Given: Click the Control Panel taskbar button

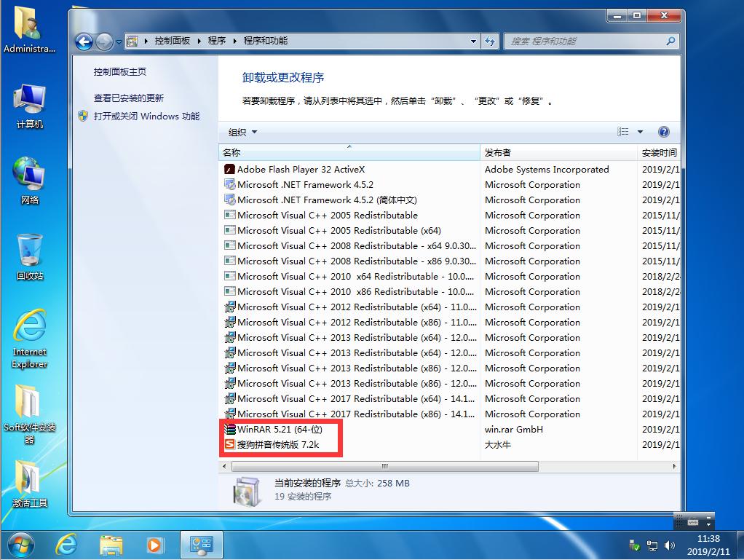Looking at the screenshot, I should [201, 545].
